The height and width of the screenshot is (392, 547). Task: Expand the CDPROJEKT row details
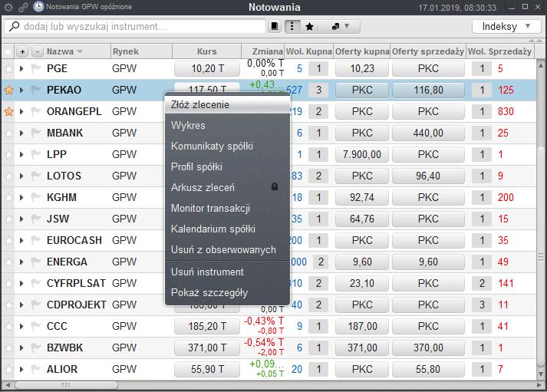21,305
